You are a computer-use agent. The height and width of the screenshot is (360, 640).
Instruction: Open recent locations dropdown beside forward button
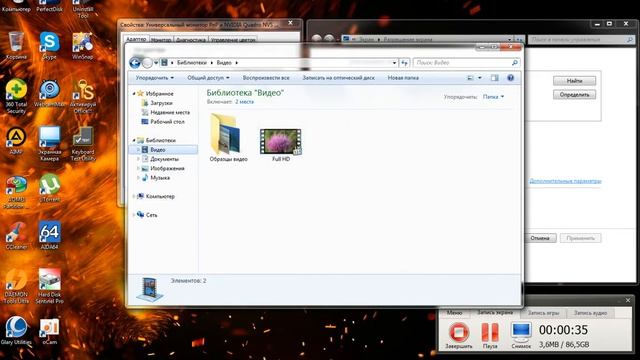click(156, 62)
